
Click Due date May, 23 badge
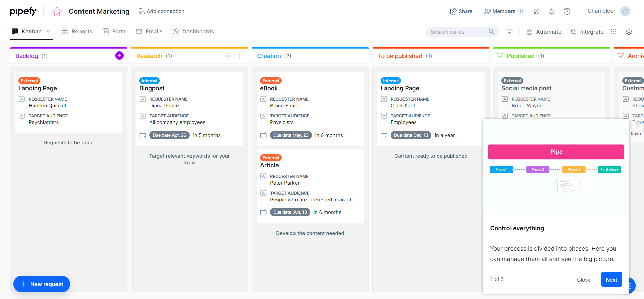[291, 135]
